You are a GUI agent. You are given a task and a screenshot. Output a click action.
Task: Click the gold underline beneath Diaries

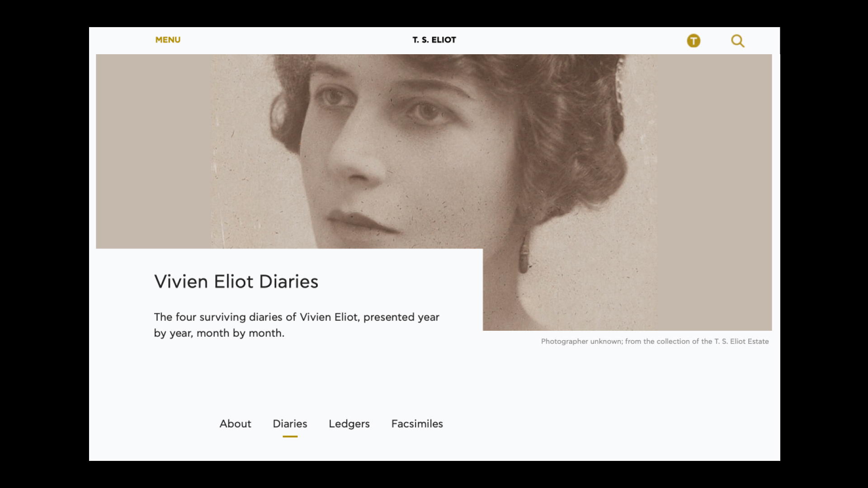pyautogui.click(x=290, y=436)
